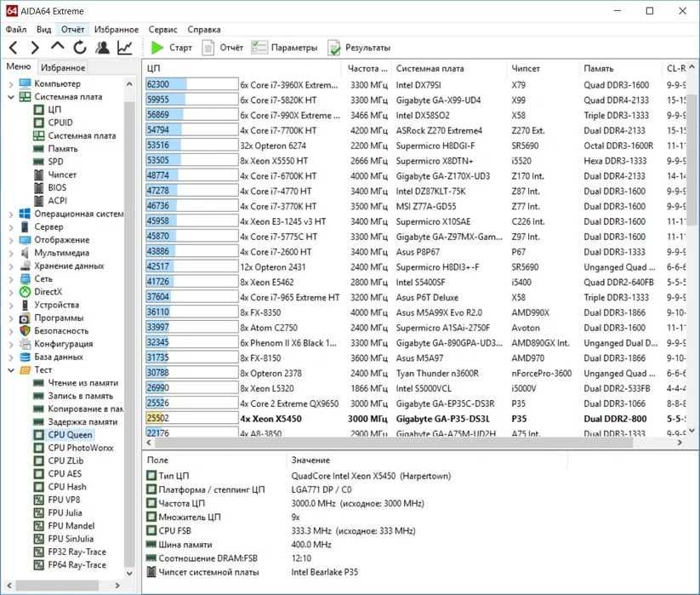This screenshot has width=700, height=595.
Task: Select the Память memory chip icon
Action: [39, 149]
